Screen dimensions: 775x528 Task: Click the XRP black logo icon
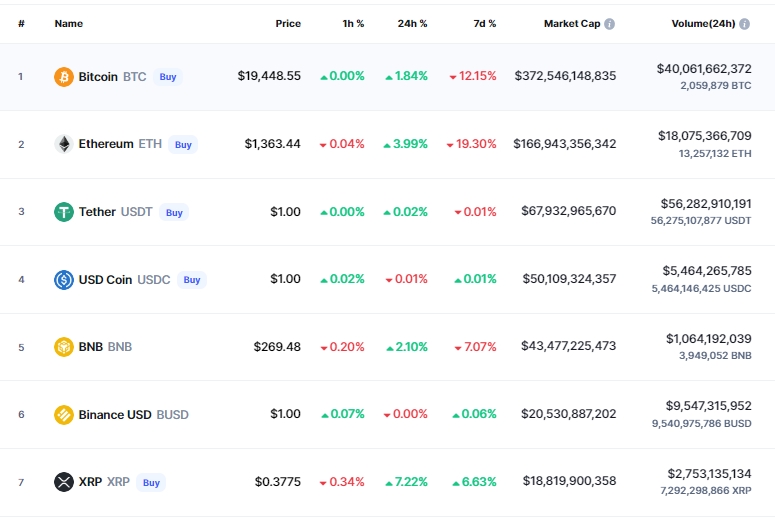64,482
